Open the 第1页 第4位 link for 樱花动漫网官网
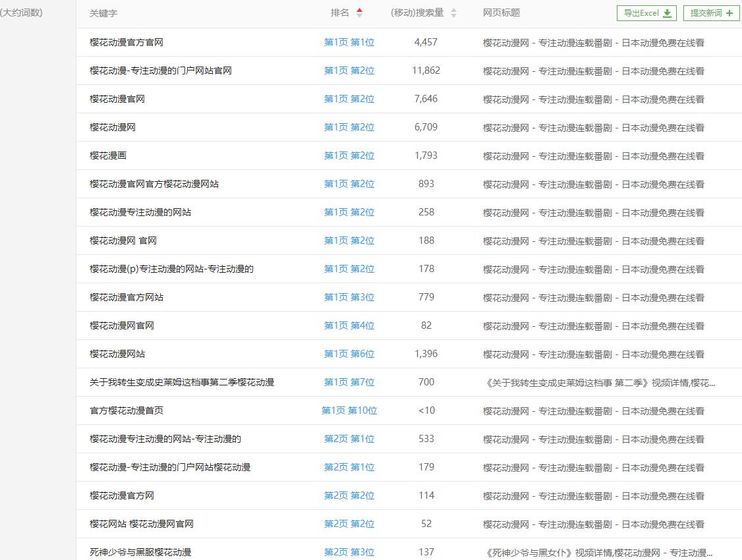This screenshot has width=742, height=560. tap(349, 325)
